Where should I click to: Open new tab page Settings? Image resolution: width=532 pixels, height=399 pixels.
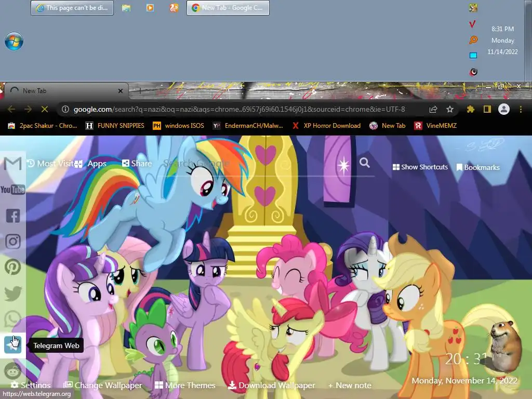(31, 385)
